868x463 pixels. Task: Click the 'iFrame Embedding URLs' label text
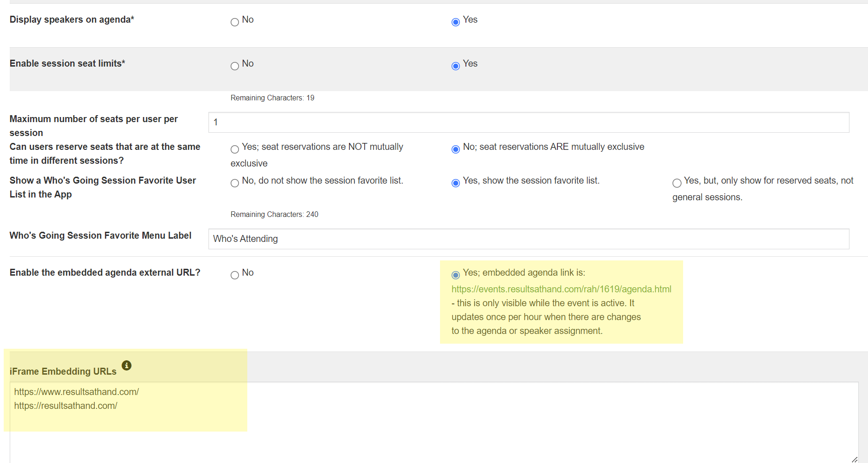pos(63,371)
